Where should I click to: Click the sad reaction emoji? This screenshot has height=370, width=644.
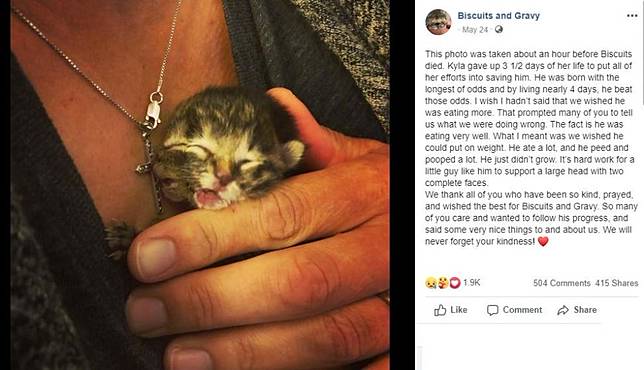point(431,283)
